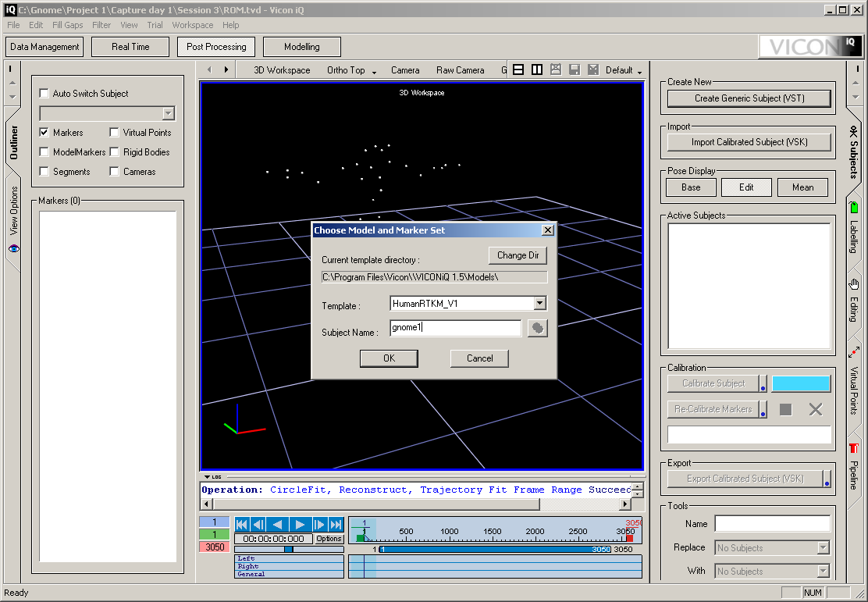
Task: Open the Fill Gaps menu
Action: (x=67, y=25)
